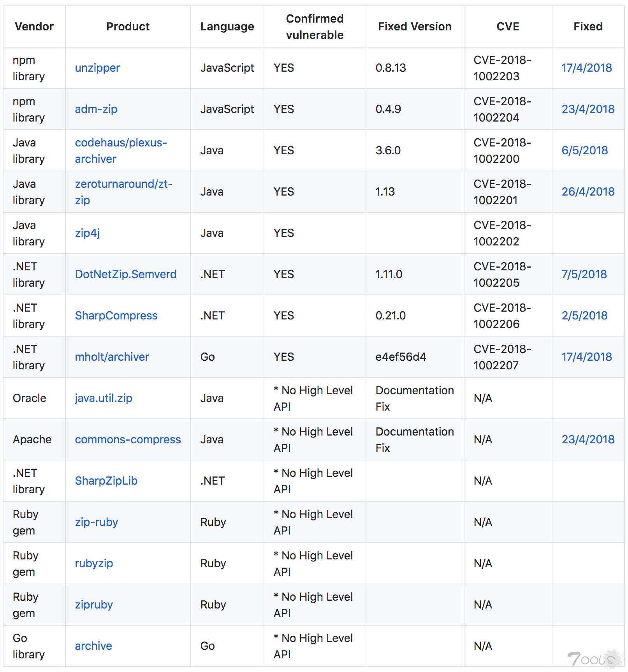Follow the 7/5/2018 fixed date link

584,274
